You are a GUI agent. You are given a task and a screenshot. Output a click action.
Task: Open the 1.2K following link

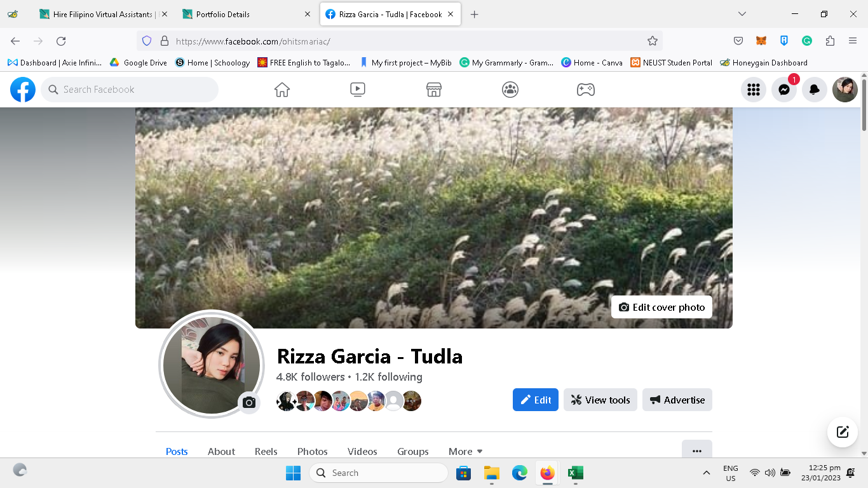389,377
